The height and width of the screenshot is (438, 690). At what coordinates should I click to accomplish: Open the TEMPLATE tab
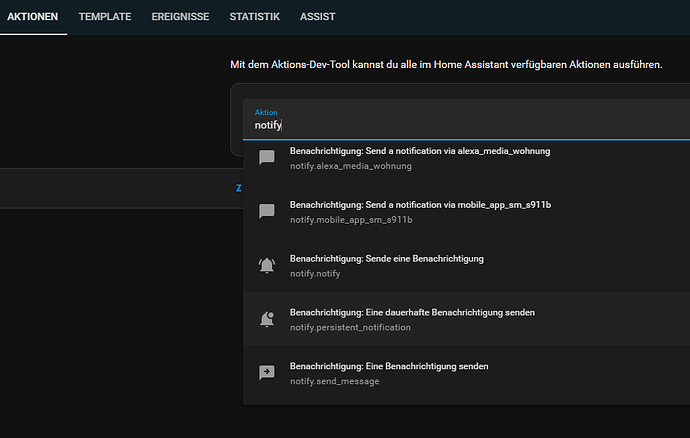pos(104,17)
